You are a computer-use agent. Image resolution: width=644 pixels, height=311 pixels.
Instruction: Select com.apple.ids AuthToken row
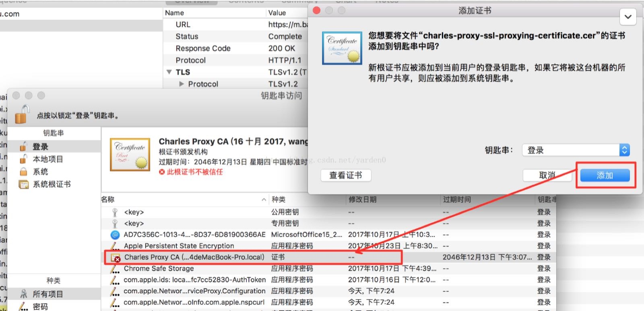(x=329, y=280)
